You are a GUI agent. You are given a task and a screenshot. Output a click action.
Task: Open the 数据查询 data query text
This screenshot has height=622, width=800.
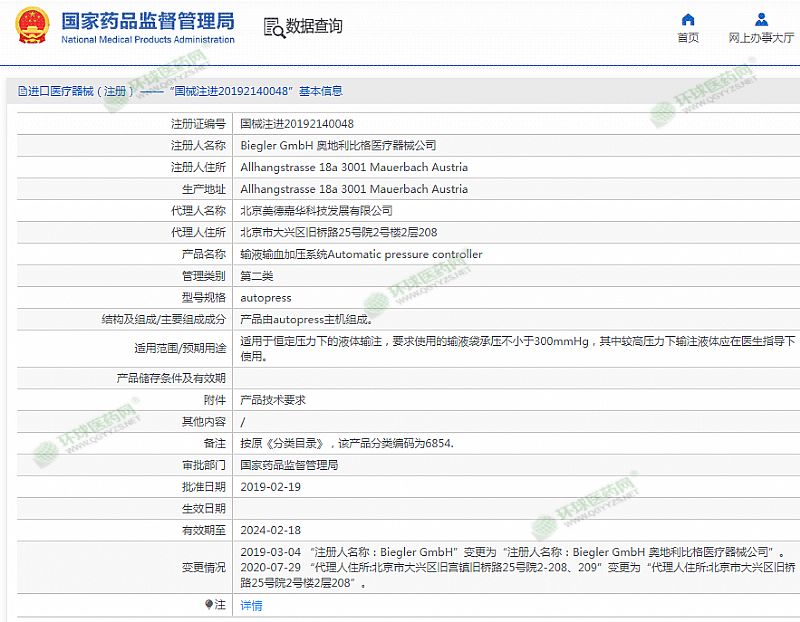(314, 27)
